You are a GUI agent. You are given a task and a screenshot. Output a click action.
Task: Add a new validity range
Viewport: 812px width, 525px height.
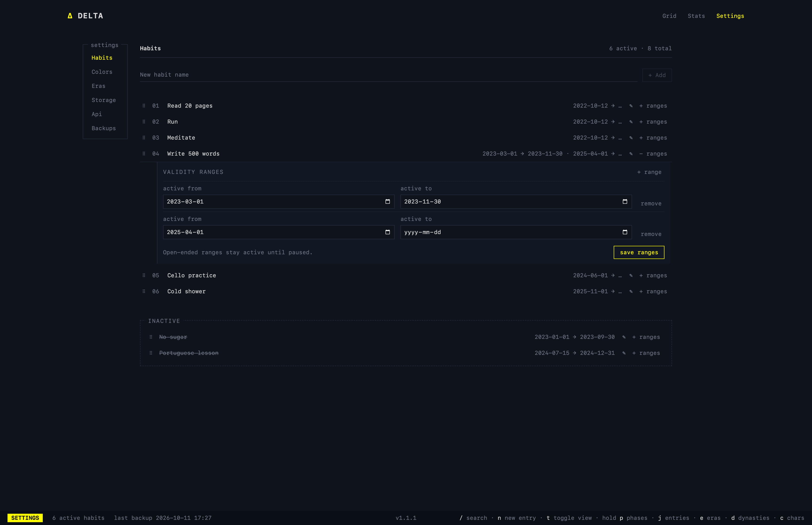[649, 172]
